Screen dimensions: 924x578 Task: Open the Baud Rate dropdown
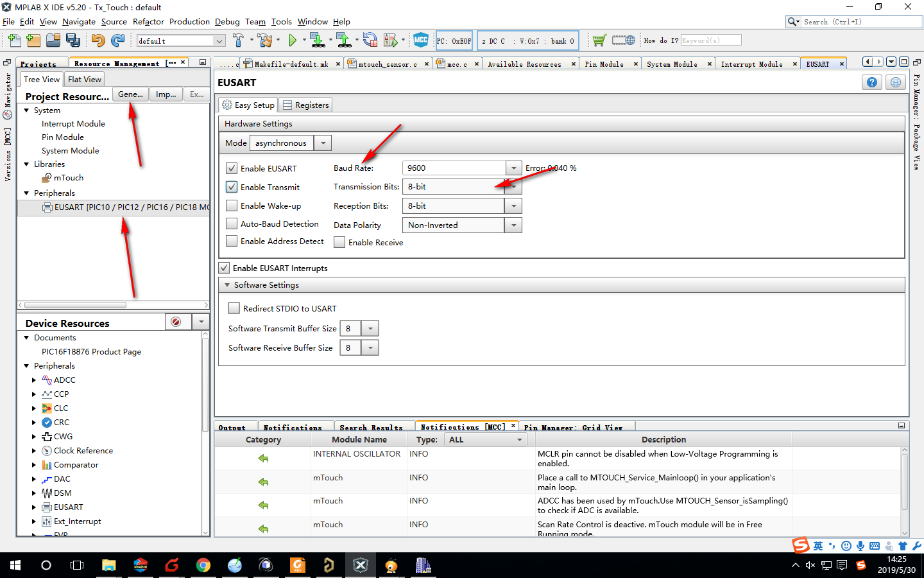(x=513, y=168)
